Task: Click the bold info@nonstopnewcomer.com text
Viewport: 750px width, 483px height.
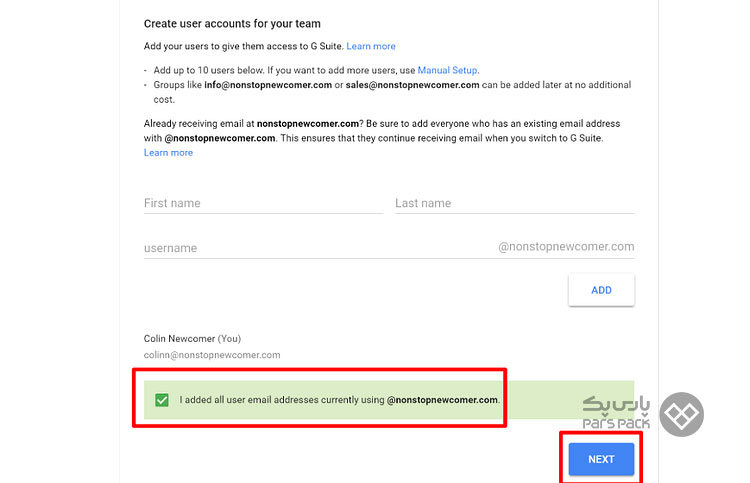Action: [268, 85]
